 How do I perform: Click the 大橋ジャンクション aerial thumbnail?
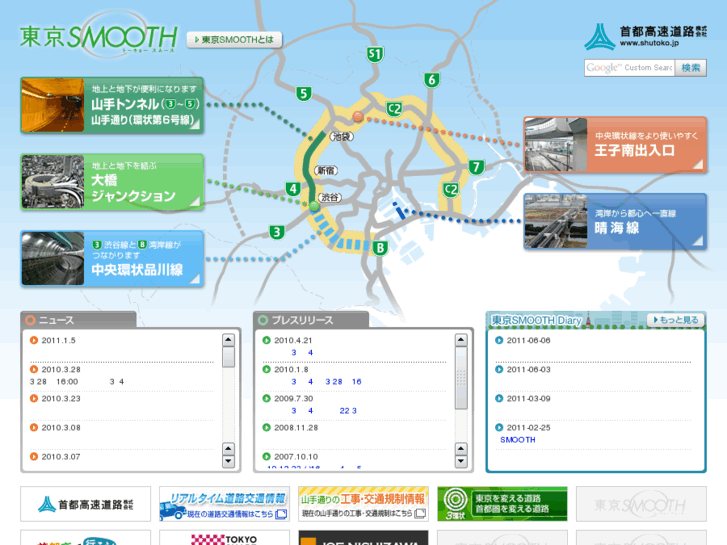(53, 182)
